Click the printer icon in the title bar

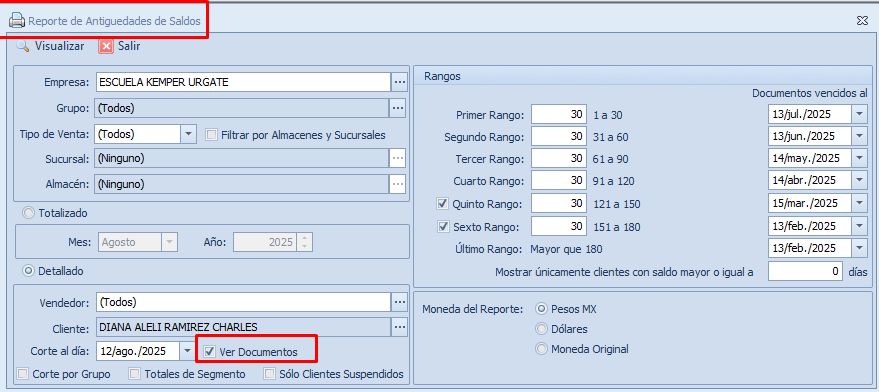click(17, 21)
